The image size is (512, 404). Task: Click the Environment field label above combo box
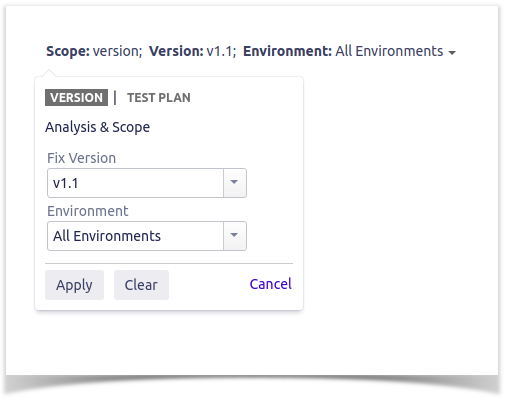pos(88,211)
